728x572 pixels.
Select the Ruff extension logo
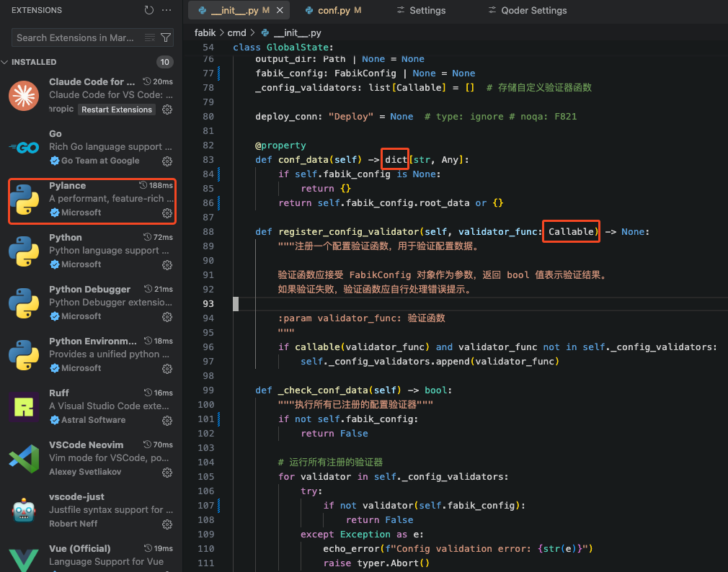coord(24,407)
